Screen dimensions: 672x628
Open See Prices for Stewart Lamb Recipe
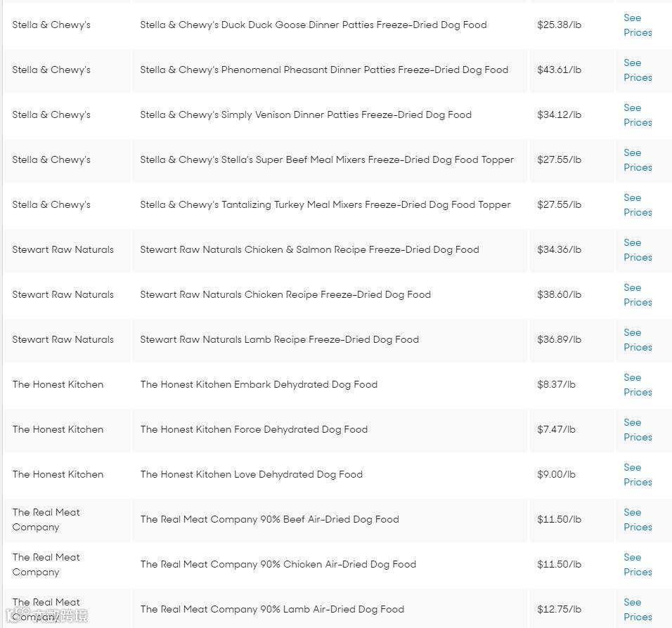[x=638, y=340]
